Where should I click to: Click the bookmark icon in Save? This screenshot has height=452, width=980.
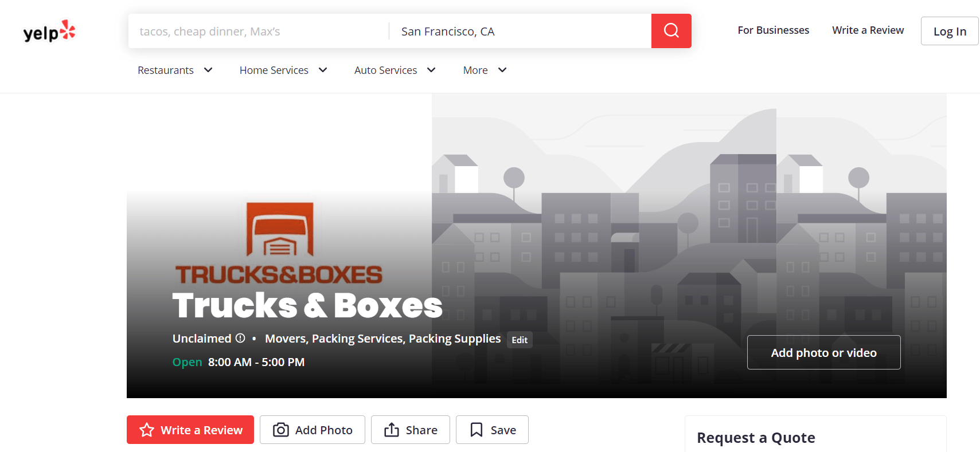(x=477, y=430)
